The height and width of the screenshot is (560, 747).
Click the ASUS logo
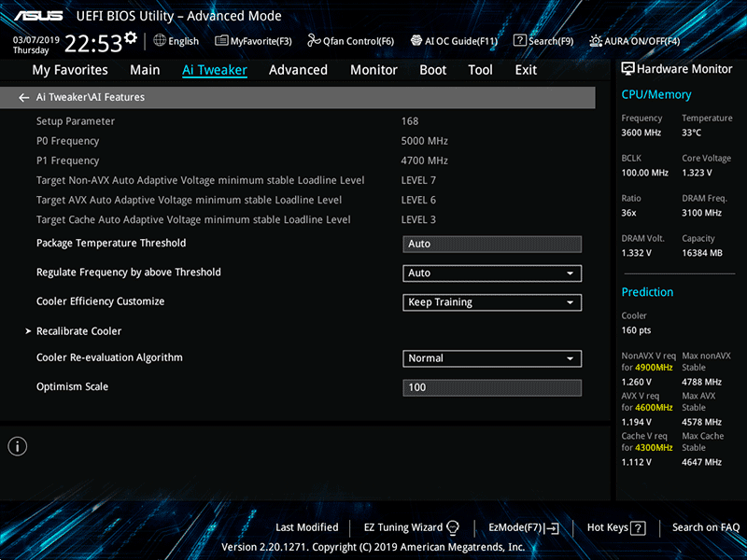[x=38, y=16]
